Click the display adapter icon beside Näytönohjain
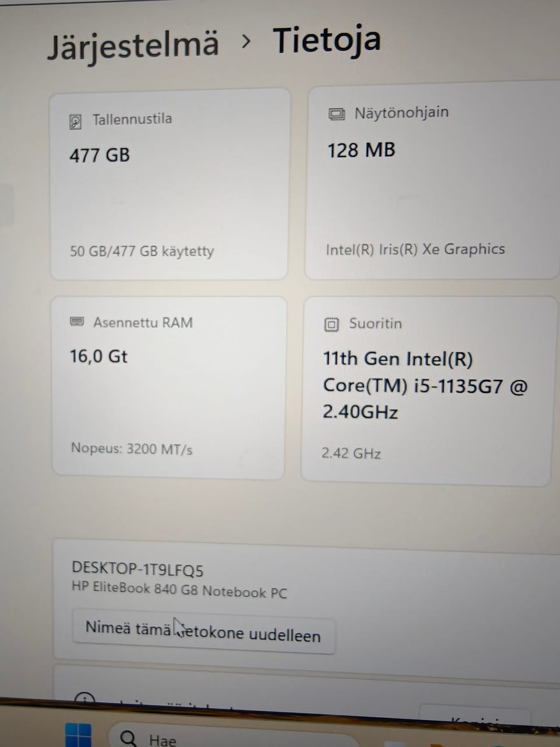 (x=337, y=114)
